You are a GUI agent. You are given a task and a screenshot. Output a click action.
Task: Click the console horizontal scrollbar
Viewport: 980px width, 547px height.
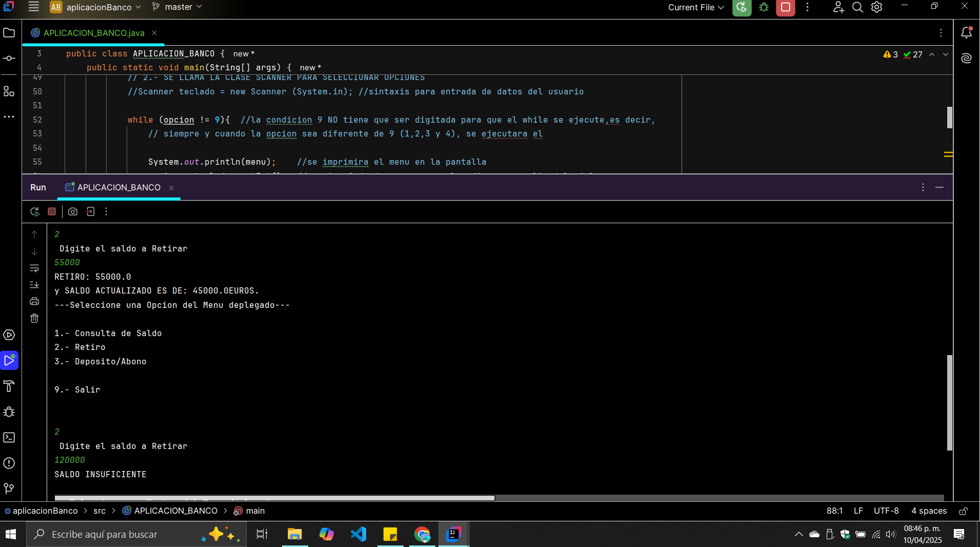[275, 498]
